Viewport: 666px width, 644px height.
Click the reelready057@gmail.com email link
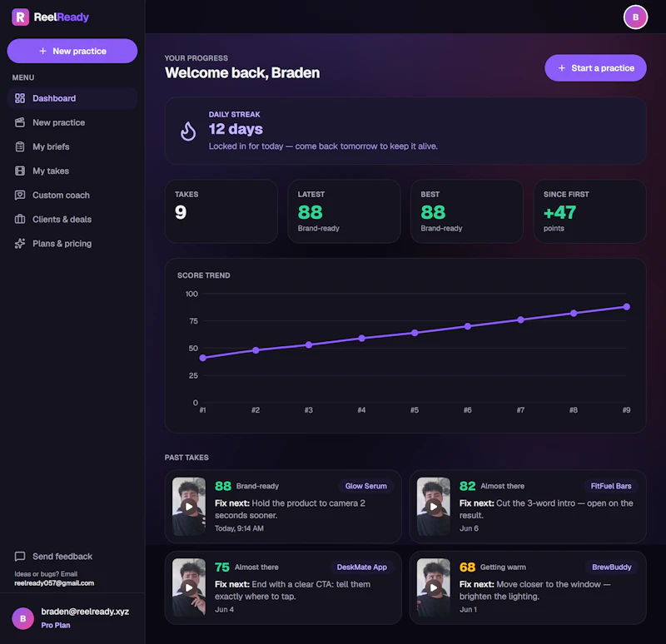point(54,583)
